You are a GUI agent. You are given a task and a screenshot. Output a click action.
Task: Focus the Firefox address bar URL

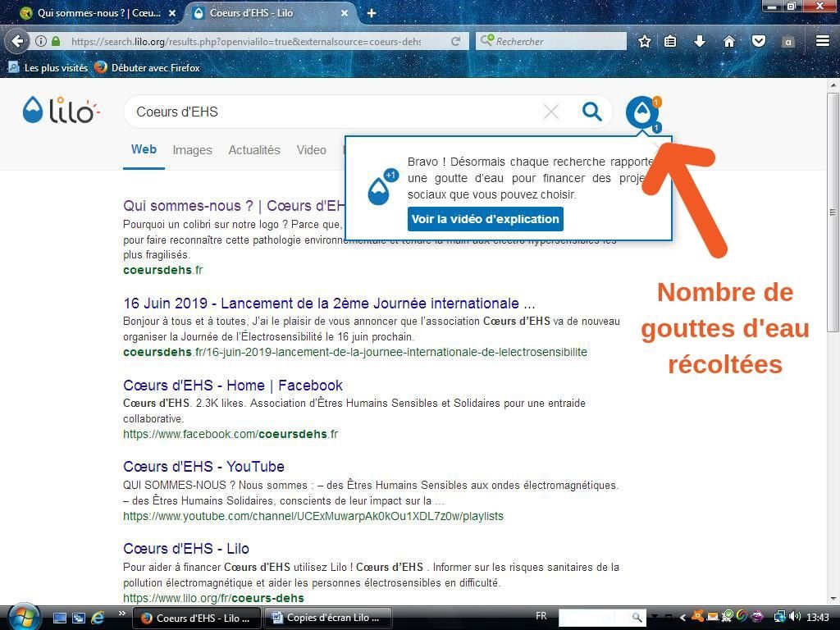(246, 41)
